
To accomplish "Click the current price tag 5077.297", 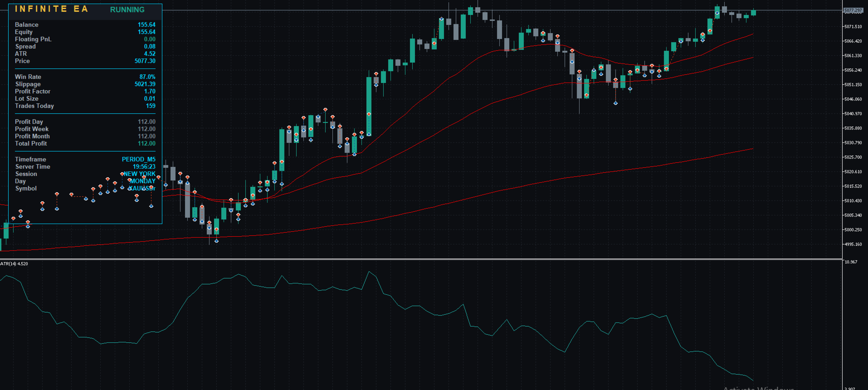I will 853,10.
